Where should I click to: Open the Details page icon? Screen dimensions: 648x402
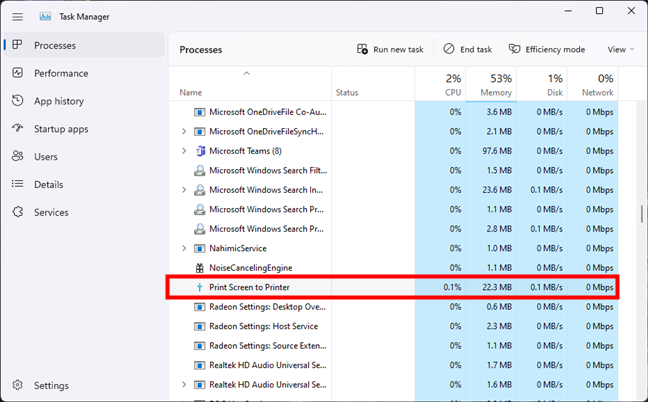click(18, 185)
